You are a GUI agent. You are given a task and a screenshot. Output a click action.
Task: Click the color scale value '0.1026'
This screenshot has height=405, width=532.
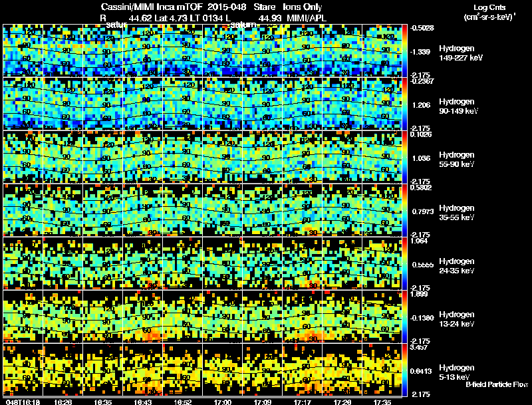point(421,134)
